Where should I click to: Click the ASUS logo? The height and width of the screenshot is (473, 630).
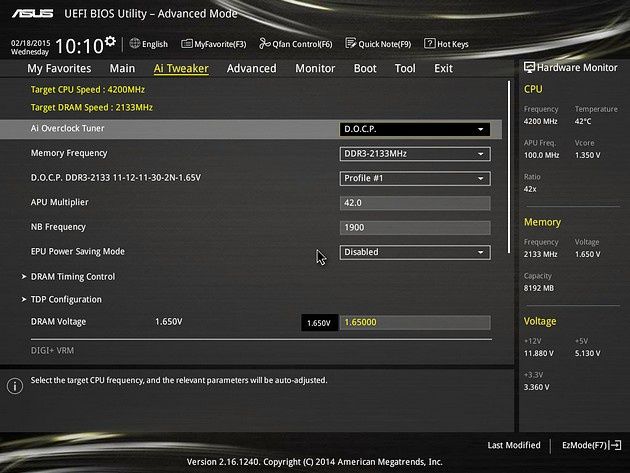(32, 14)
